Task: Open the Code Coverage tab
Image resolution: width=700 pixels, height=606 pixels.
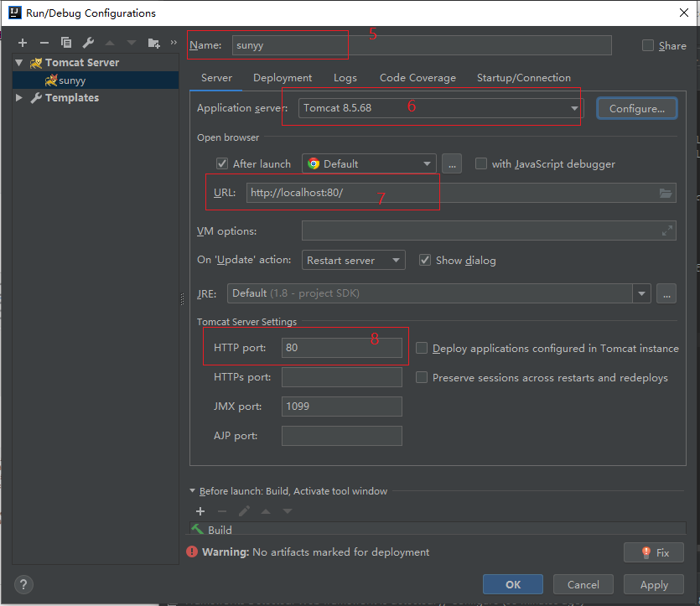Action: (417, 78)
